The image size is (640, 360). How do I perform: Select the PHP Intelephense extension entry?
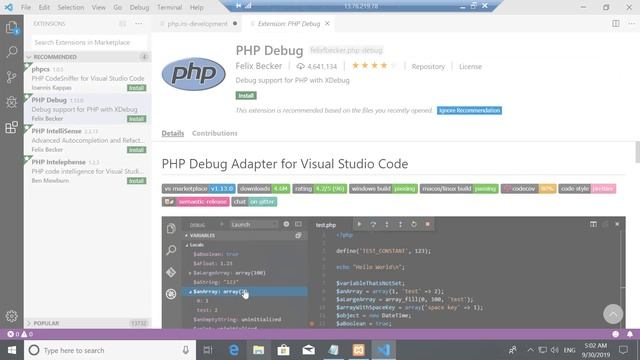click(87, 171)
